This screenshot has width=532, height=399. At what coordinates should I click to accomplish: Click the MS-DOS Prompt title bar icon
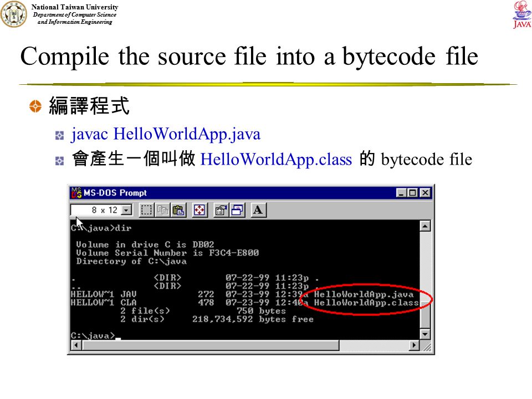[x=76, y=193]
